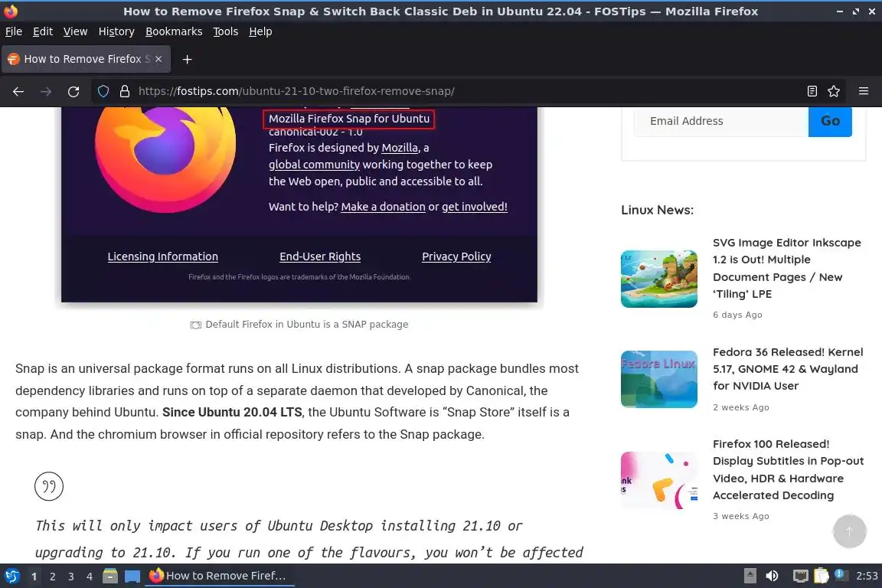Go back to the previous page

point(18,91)
